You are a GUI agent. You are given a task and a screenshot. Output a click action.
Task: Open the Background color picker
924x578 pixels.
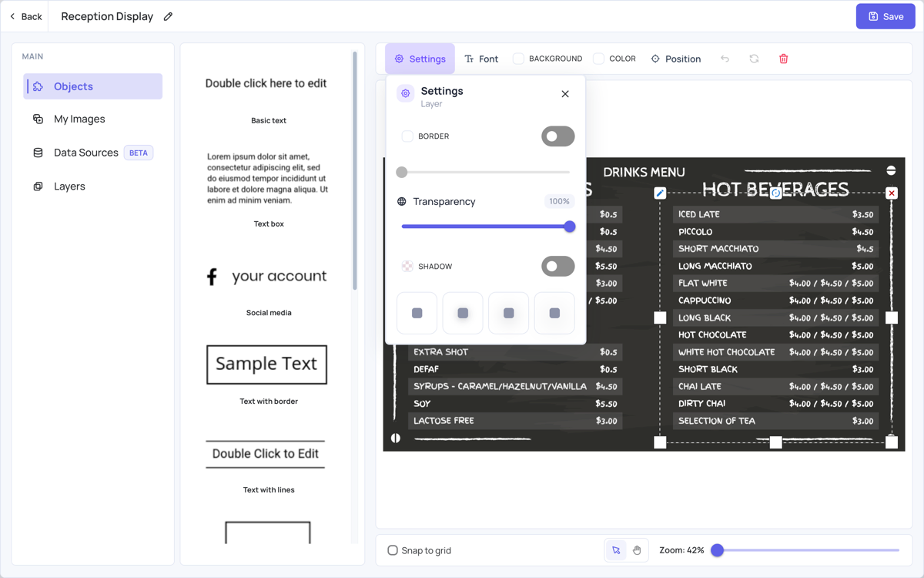547,59
